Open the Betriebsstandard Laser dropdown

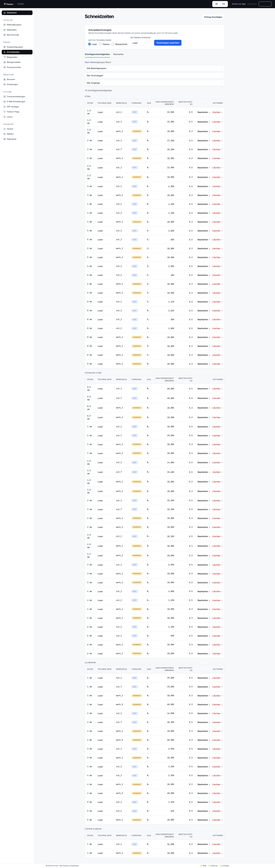[141, 43]
